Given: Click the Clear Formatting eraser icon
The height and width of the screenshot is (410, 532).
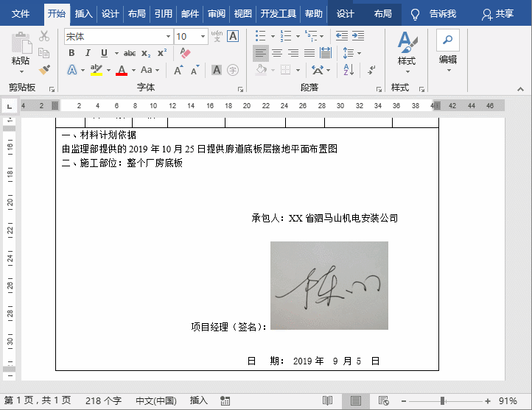Looking at the screenshot, I should tap(185, 53).
